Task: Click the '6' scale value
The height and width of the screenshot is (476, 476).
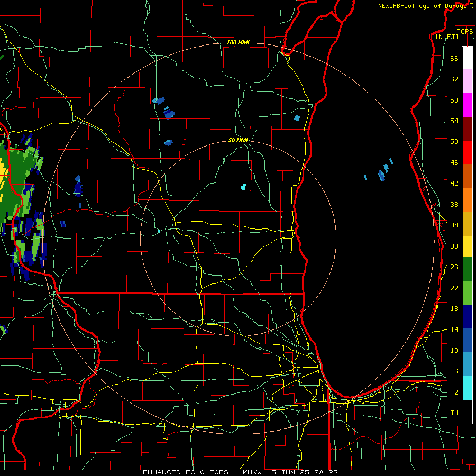Action: (x=456, y=371)
